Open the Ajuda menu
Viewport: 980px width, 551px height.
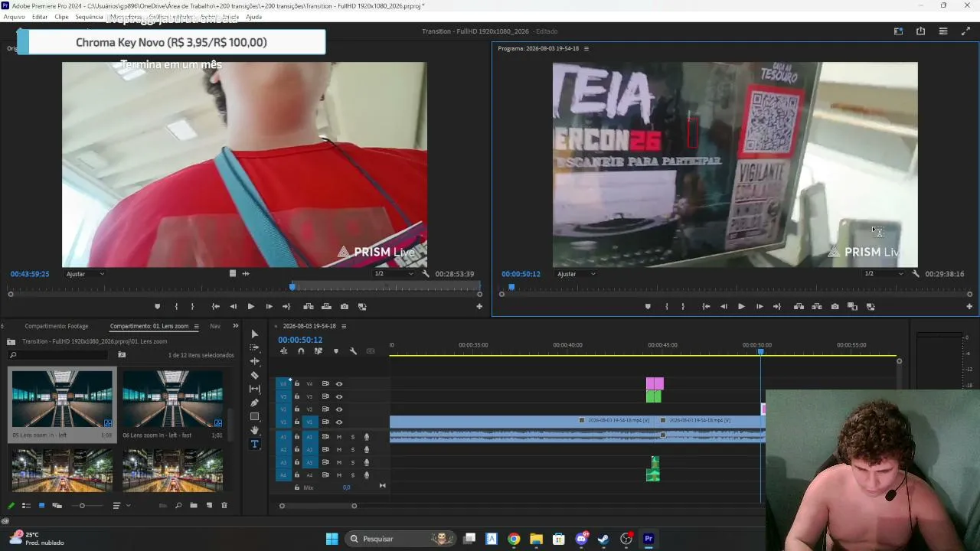click(x=253, y=17)
